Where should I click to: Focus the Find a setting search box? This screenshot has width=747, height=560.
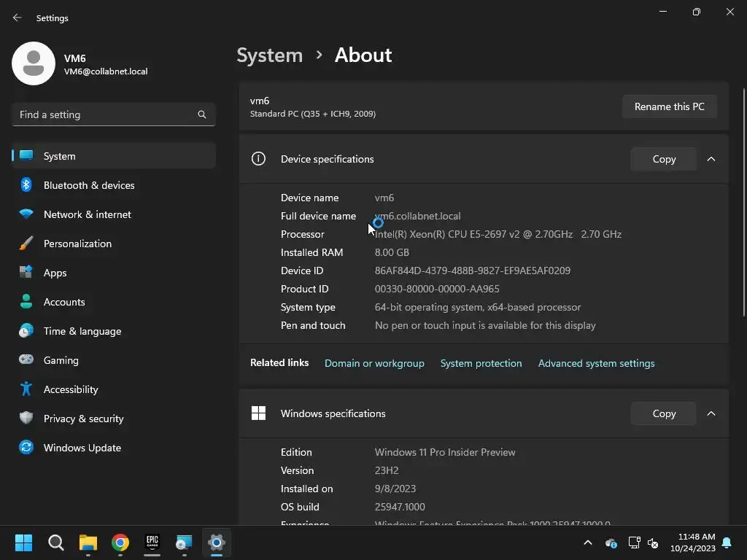point(113,114)
